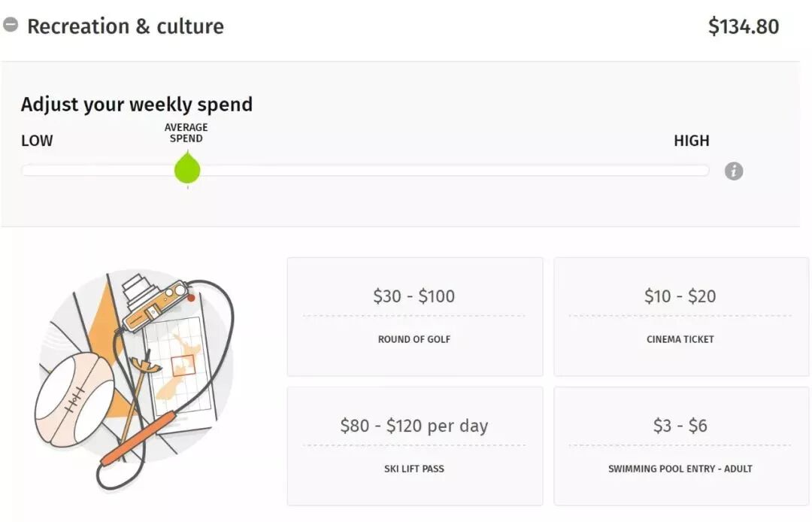Click the $3 - $6 price text
This screenshot has height=522, width=812.
680,426
